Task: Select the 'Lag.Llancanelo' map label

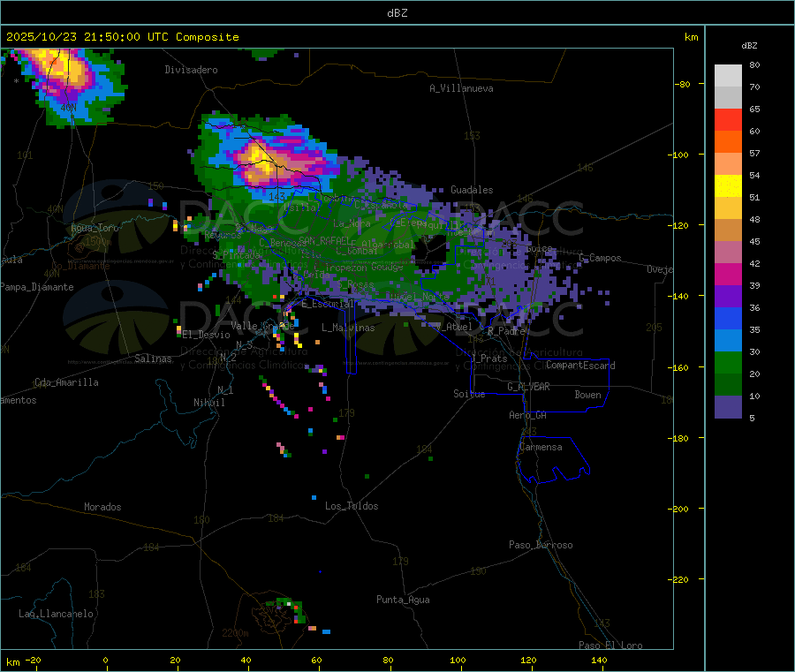Action: point(57,615)
